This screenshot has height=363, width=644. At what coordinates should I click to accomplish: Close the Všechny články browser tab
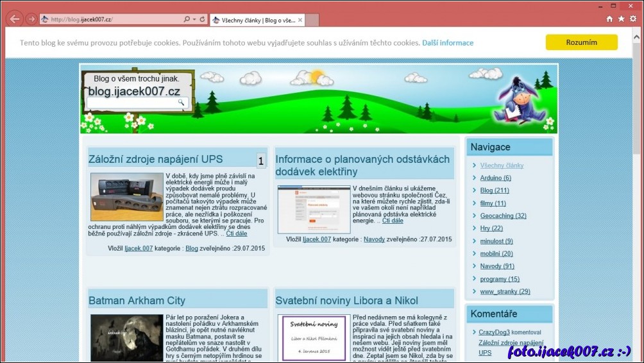(300, 20)
